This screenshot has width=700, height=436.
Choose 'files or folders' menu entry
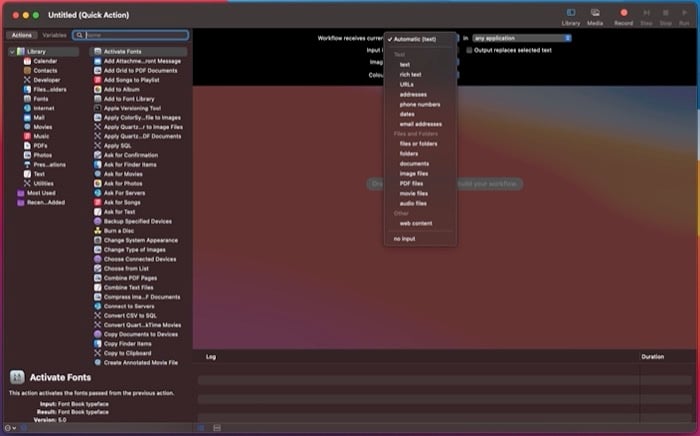(420, 144)
